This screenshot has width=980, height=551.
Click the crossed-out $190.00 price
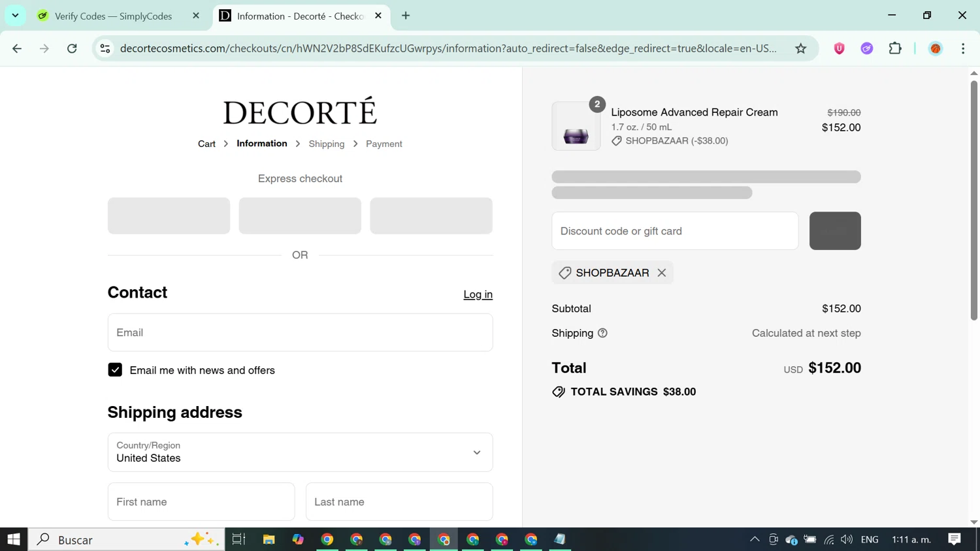844,112
